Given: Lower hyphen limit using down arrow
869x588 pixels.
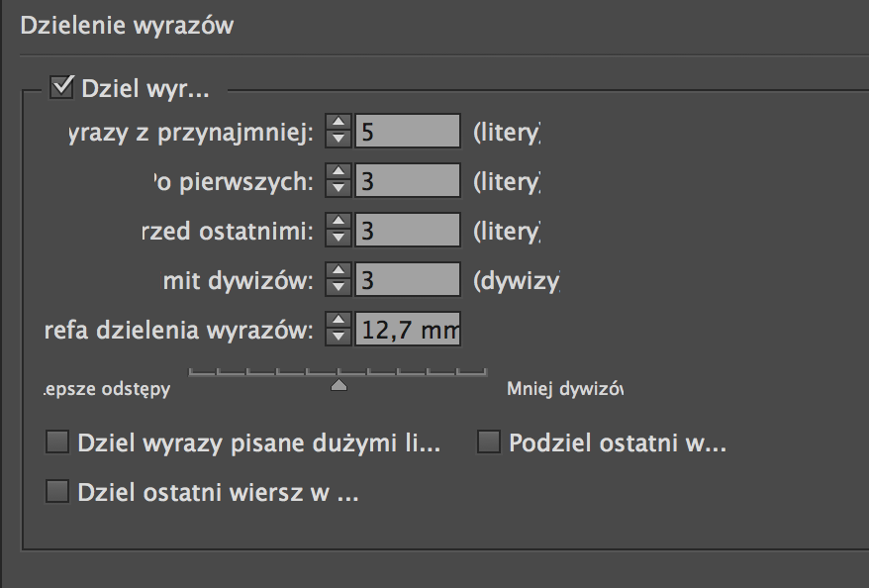Looking at the screenshot, I should 338,287.
